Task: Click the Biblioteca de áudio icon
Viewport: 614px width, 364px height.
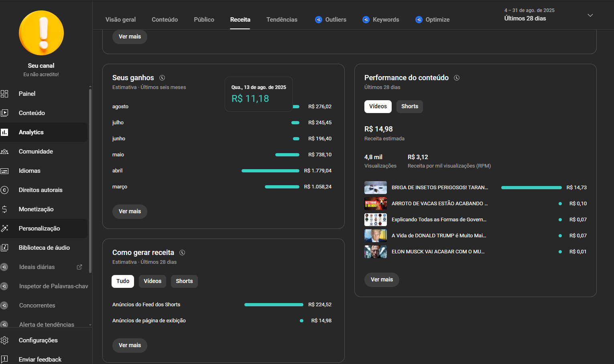Action: pos(5,248)
